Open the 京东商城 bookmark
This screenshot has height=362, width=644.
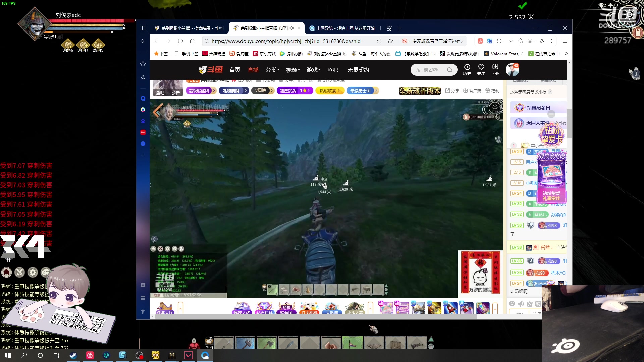pos(264,54)
